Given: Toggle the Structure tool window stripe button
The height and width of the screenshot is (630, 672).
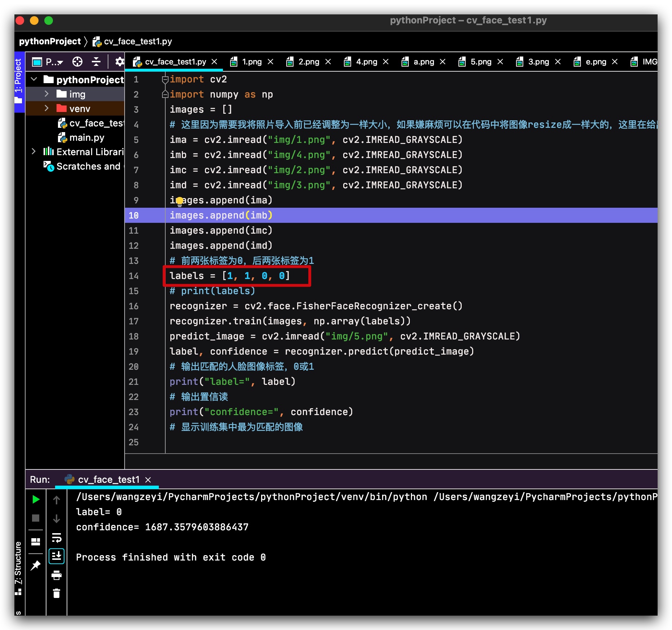Looking at the screenshot, I should [18, 568].
